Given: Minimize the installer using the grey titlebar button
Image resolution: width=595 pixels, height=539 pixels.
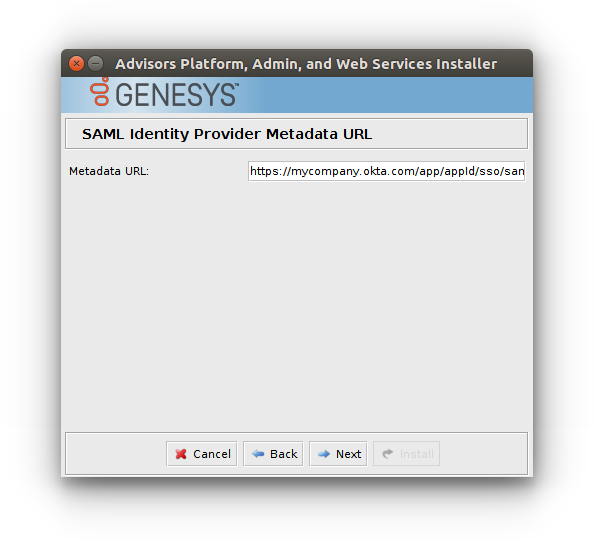Looking at the screenshot, I should (96, 63).
